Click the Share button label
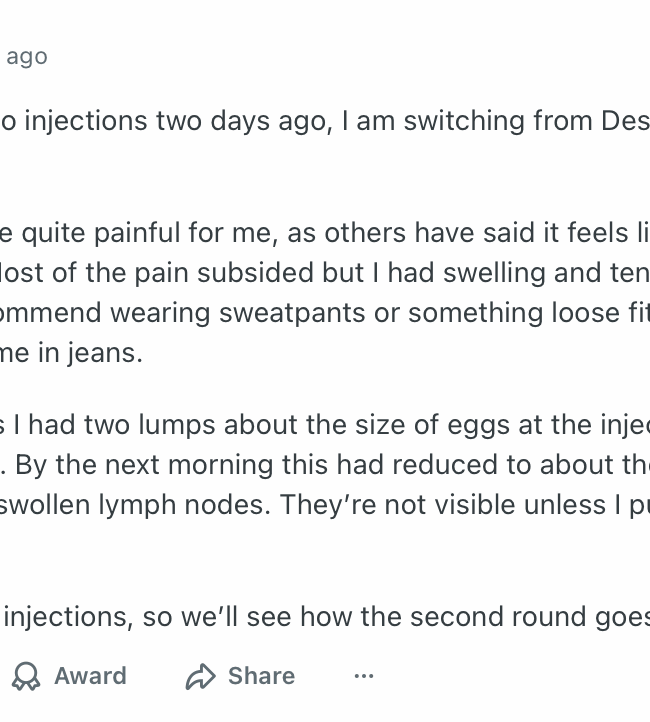The image size is (650, 722). pyautogui.click(x=261, y=676)
